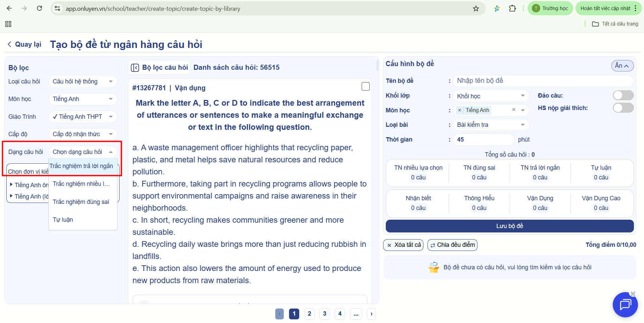The image size is (644, 323).
Task: Go to page 3 of questions
Action: click(x=324, y=314)
